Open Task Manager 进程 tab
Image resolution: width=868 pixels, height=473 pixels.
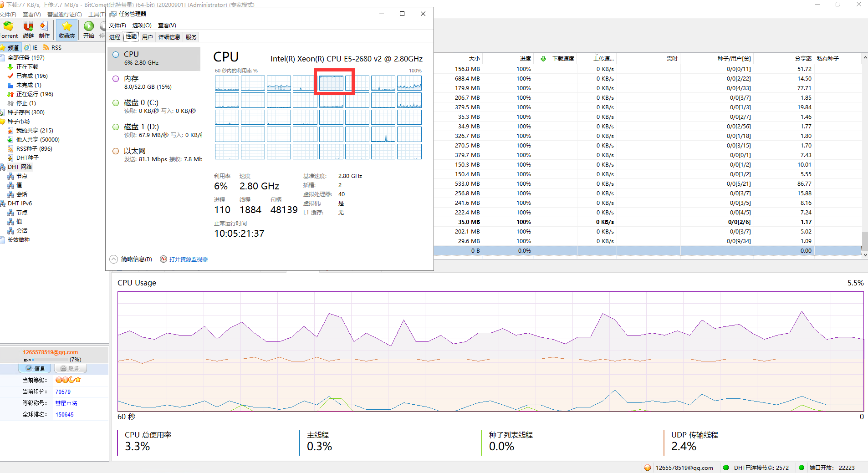115,37
